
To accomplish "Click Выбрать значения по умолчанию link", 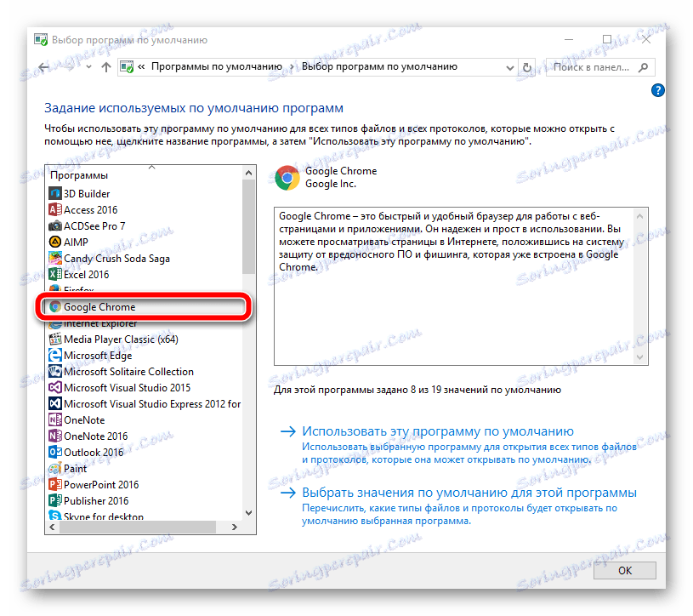I will [x=469, y=493].
